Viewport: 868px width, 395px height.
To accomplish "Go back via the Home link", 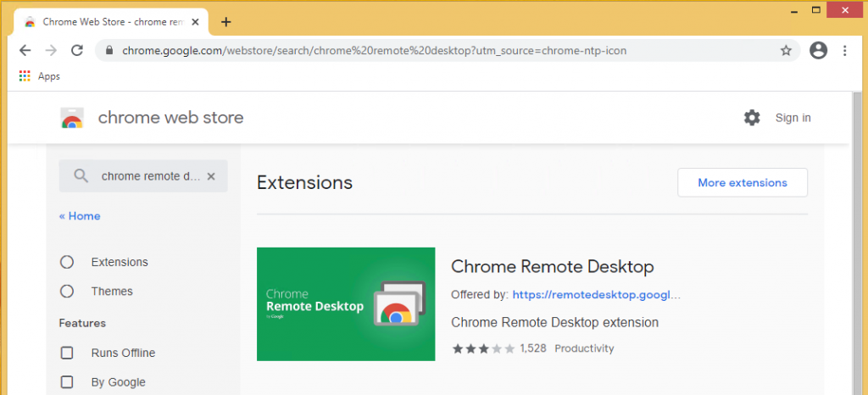I will (x=80, y=216).
